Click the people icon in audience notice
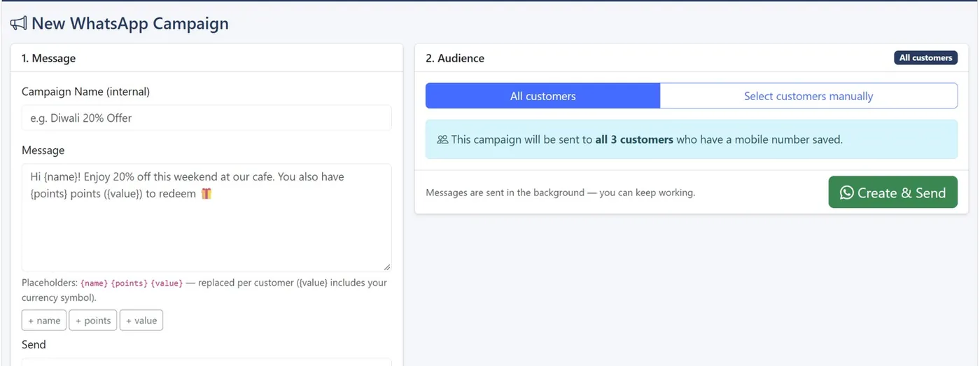This screenshot has height=366, width=980. (442, 139)
